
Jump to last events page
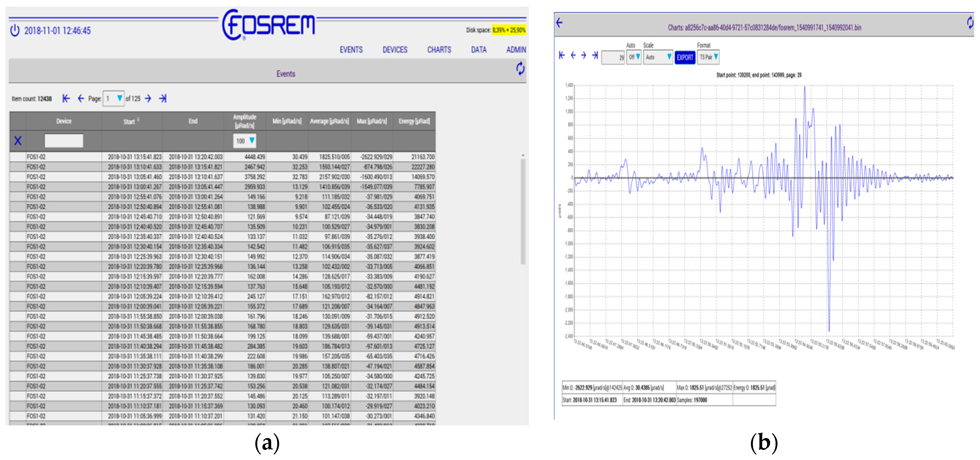tap(163, 99)
